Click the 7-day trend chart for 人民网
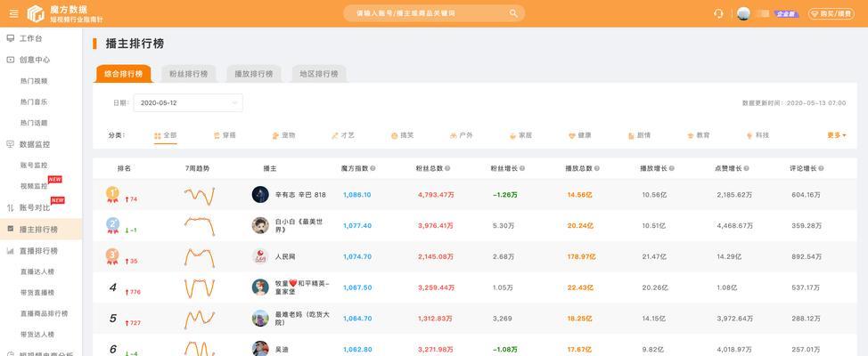The image size is (868, 356). click(x=200, y=256)
